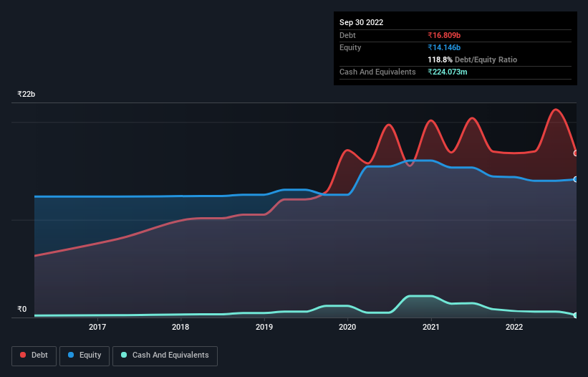Screen dimensions: 588x377
Task: Select the Equity endpoint marker on chart
Action: [x=576, y=179]
